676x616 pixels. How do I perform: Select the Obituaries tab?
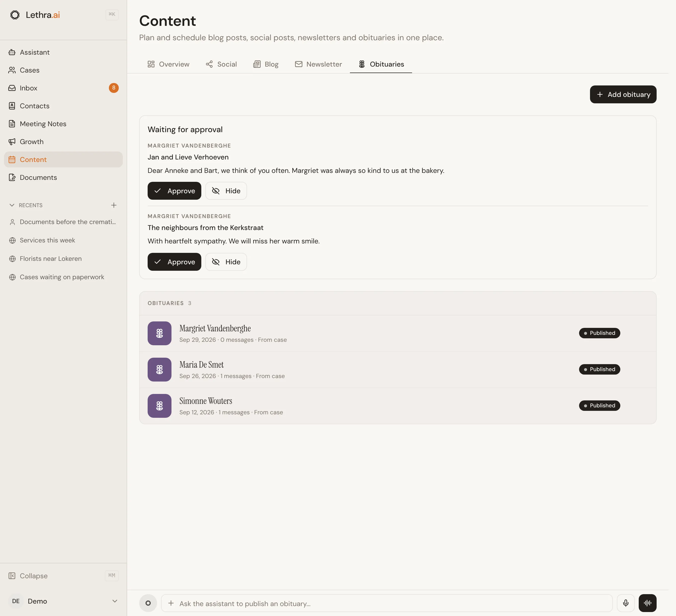(x=381, y=64)
